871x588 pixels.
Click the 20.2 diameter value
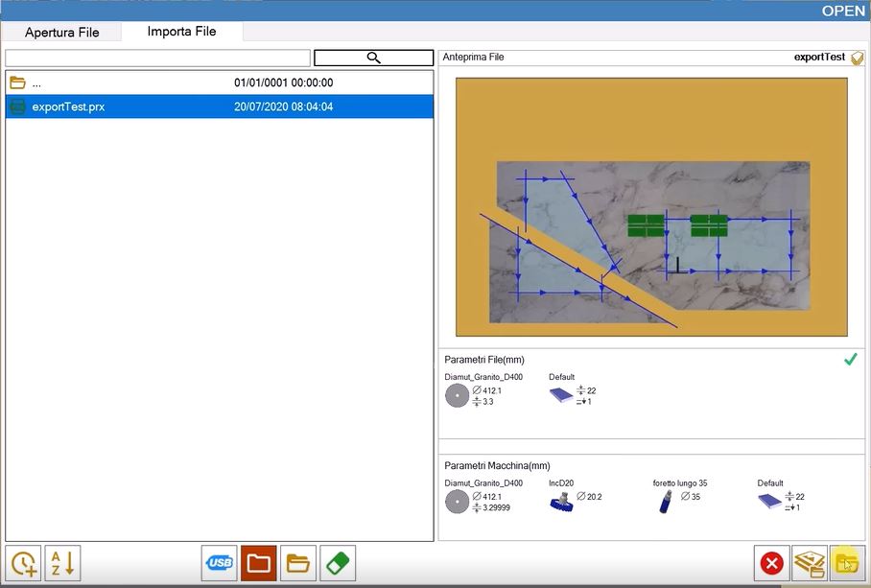click(x=595, y=496)
